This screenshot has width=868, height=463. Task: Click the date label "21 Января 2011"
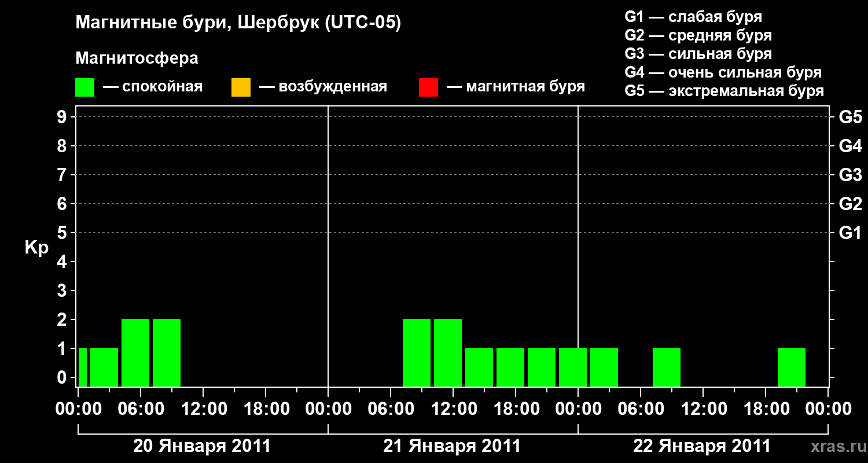[452, 446]
